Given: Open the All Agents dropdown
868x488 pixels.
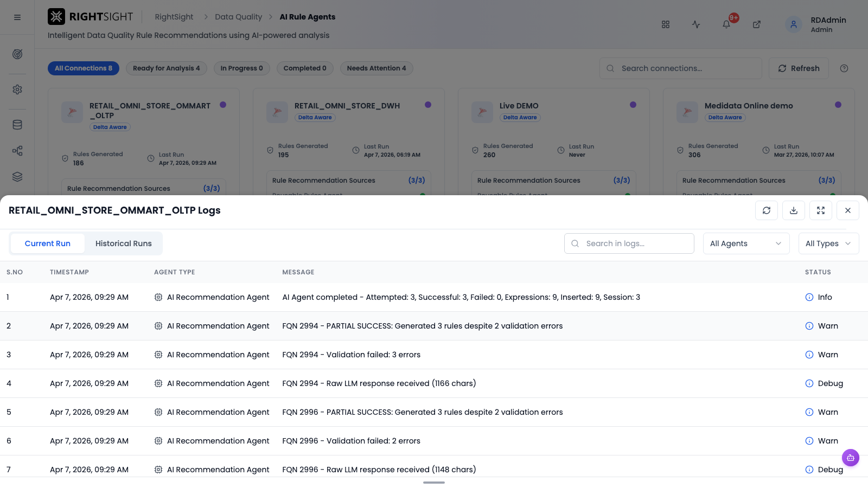Looking at the screenshot, I should [x=746, y=243].
